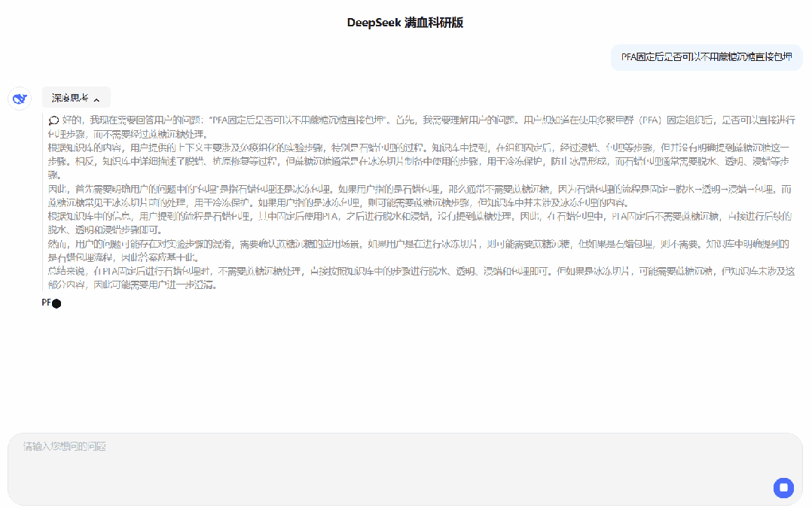Click the chevron arrow next to 深度思考
Viewport: 812px width, 508px height.
pos(96,99)
